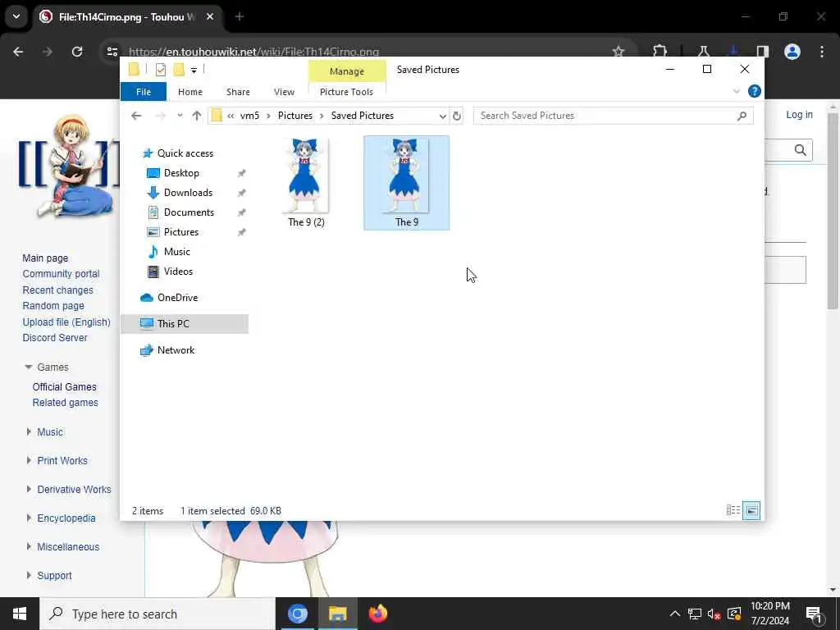Screen dimensions: 840x630
Task: Open File Explorer taskbar icon
Action: point(337,614)
